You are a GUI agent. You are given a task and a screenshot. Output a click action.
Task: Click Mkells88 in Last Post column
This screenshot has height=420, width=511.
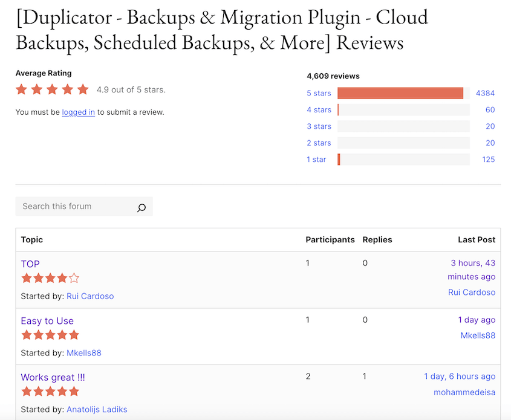click(478, 335)
